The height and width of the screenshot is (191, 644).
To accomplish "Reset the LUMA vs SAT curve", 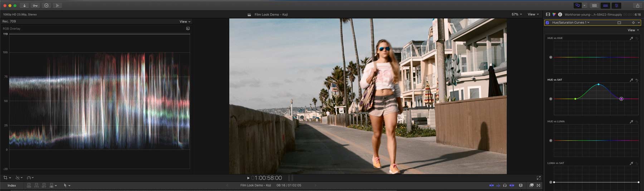I will click(637, 163).
